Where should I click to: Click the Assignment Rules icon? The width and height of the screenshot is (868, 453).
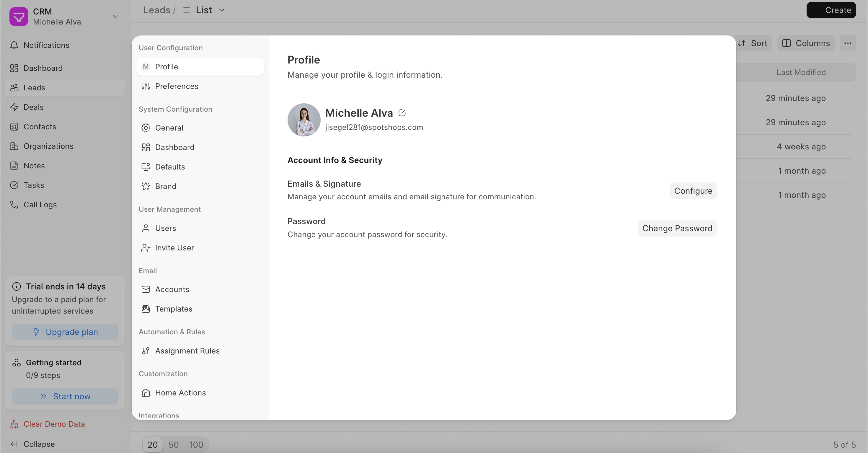coord(146,351)
